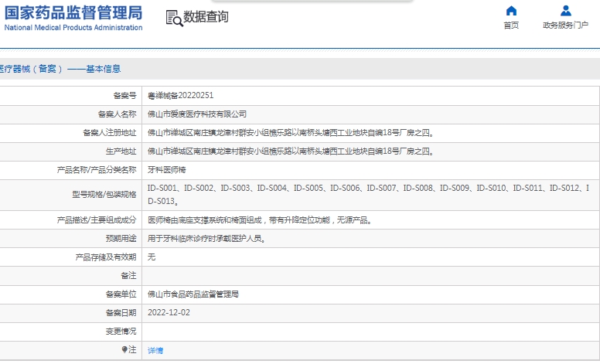This screenshot has width=600, height=364.
Task: Click the 备案号 row label
Action: (x=124, y=96)
